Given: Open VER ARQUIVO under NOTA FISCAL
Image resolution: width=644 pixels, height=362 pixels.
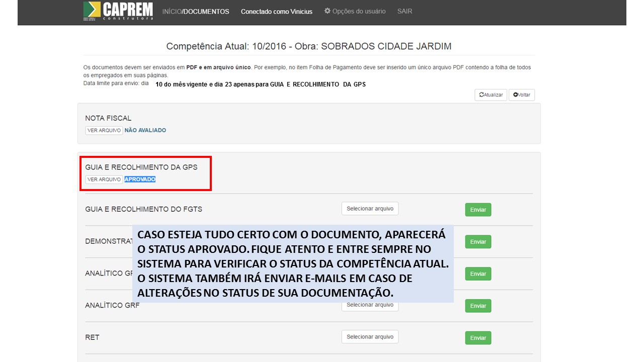Looking at the screenshot, I should tap(104, 130).
